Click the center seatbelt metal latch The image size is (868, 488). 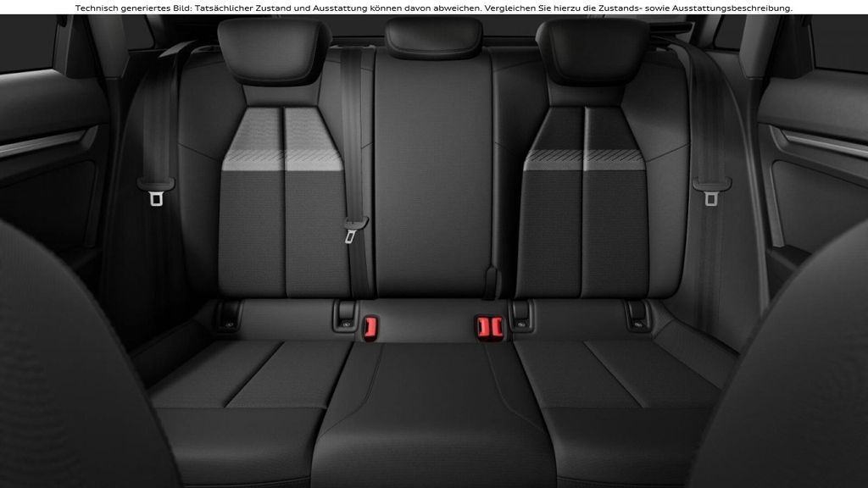point(351,230)
